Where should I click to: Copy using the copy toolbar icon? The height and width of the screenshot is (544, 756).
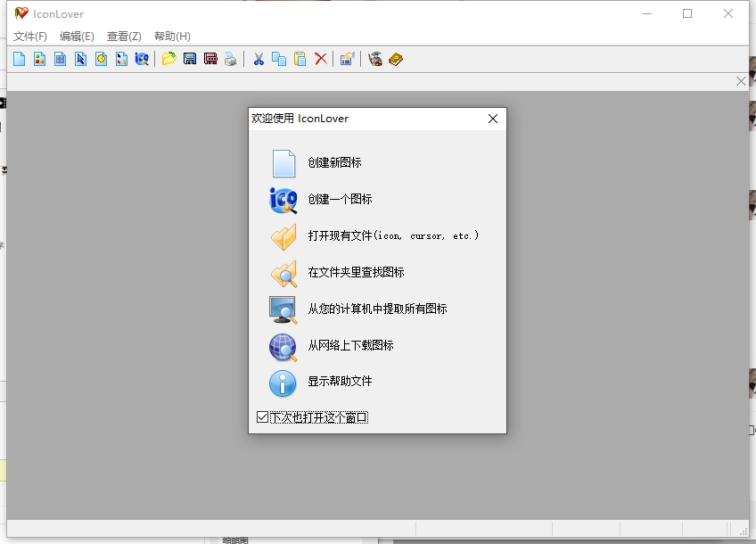point(278,58)
